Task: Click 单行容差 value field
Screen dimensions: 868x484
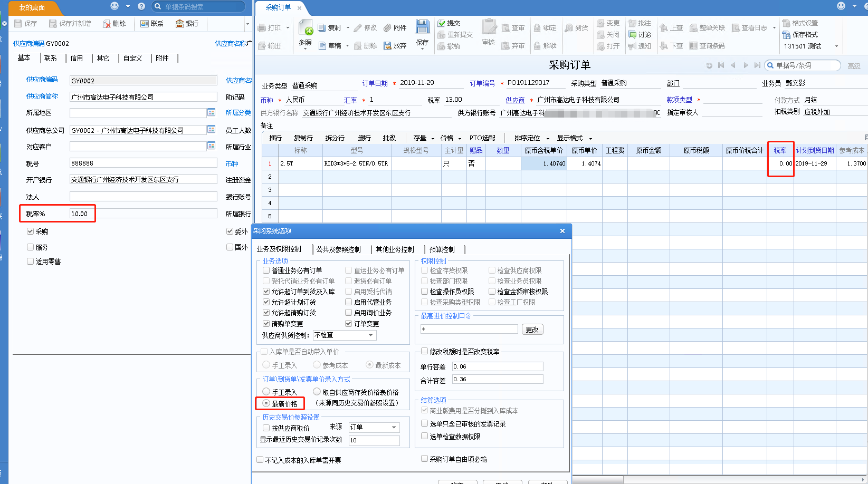Action: [498, 366]
